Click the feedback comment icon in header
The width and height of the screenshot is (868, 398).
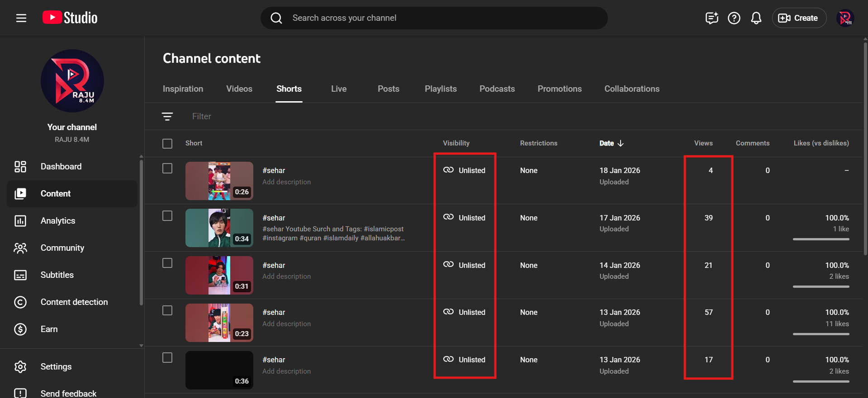click(x=711, y=18)
